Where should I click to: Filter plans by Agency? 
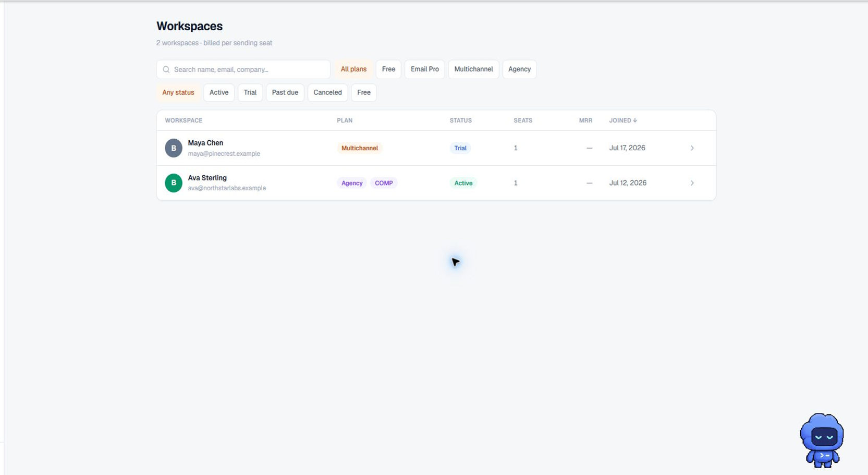pyautogui.click(x=519, y=69)
